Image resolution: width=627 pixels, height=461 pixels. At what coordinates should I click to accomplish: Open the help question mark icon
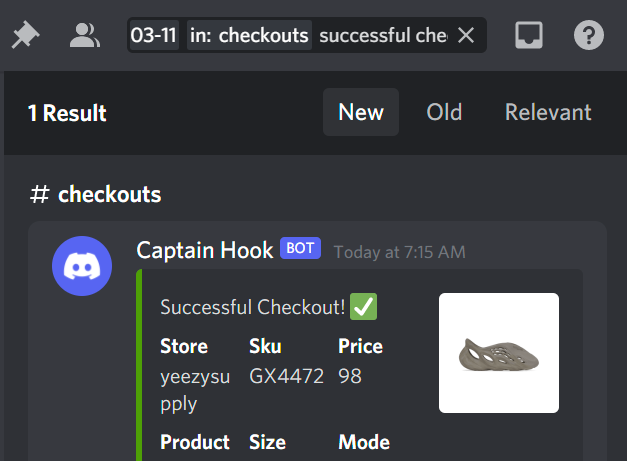point(589,35)
